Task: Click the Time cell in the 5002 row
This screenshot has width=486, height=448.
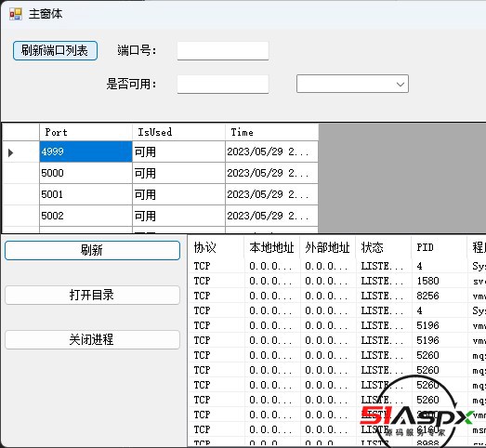Action: click(x=272, y=216)
